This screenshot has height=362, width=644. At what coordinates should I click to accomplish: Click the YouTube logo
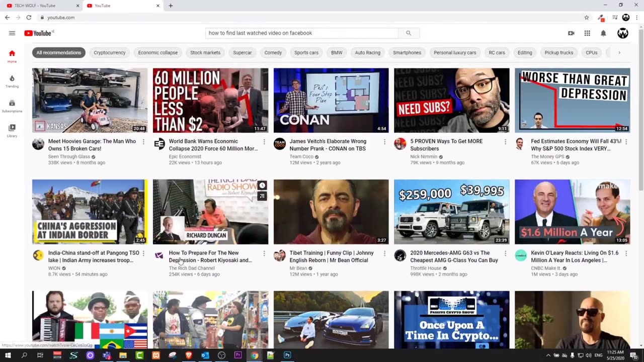pyautogui.click(x=39, y=33)
